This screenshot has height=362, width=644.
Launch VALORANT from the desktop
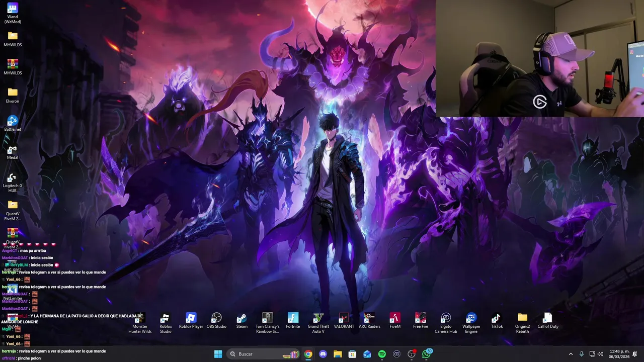click(344, 320)
